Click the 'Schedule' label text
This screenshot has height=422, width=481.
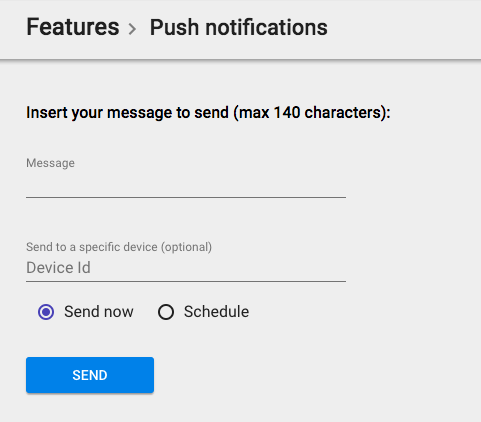point(216,312)
